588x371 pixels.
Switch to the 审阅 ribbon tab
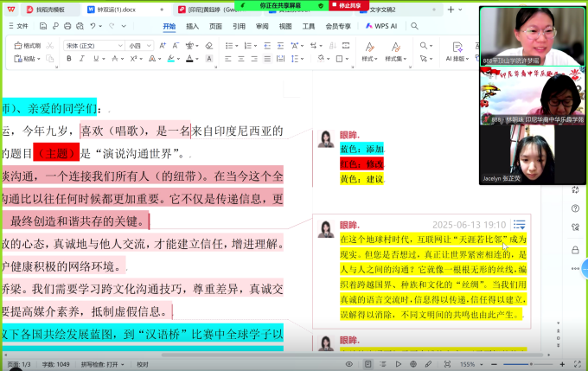click(261, 26)
